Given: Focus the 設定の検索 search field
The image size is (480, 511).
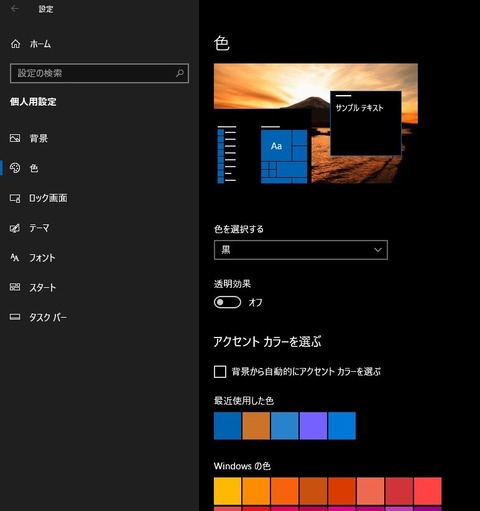Looking at the screenshot, I should coord(99,73).
